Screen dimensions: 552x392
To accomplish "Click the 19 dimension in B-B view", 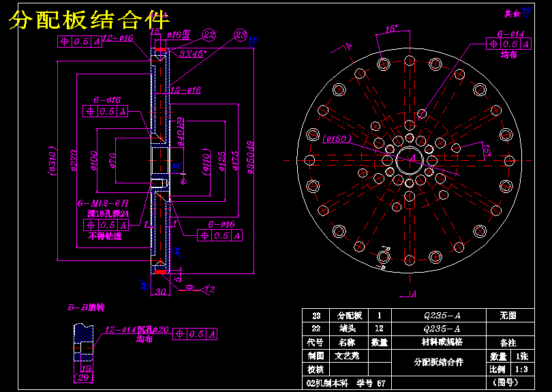I will coord(86,367).
